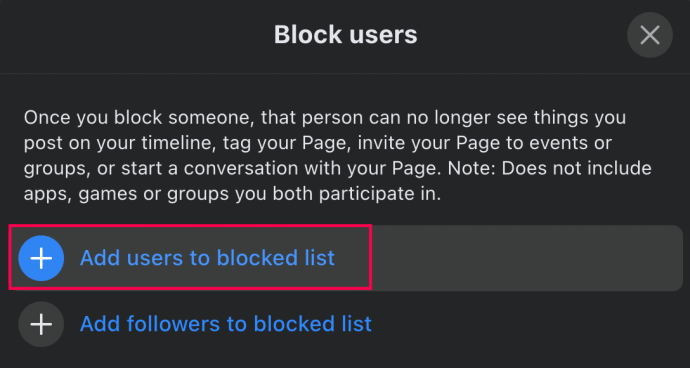The image size is (690, 368).
Task: Click the word "followers" in the second option
Action: click(174, 324)
